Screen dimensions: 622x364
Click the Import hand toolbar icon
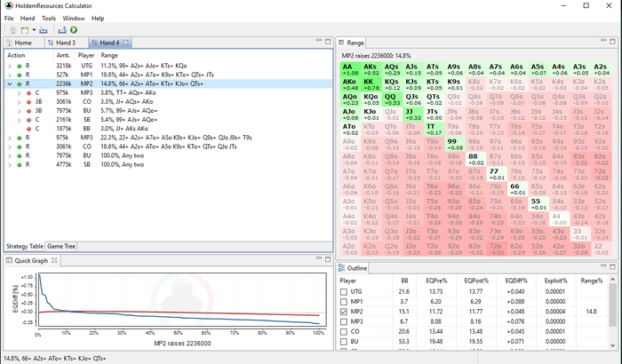44,30
